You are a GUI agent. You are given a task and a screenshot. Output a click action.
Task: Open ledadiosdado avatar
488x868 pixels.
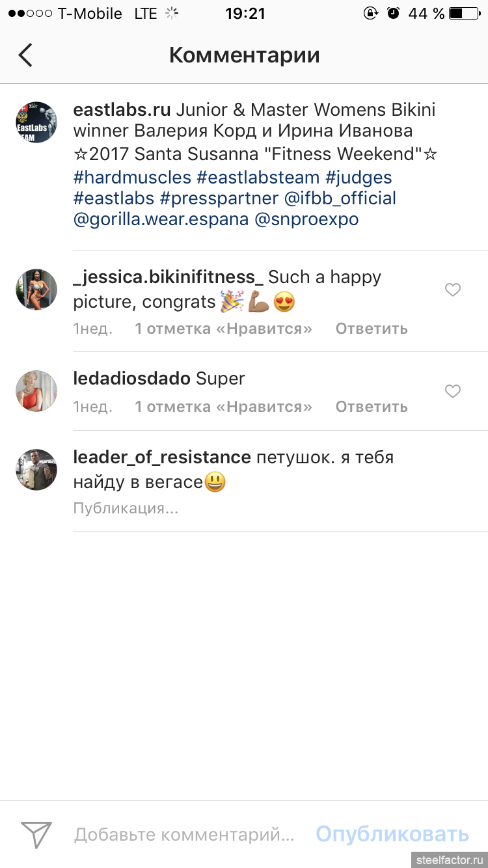(36, 391)
